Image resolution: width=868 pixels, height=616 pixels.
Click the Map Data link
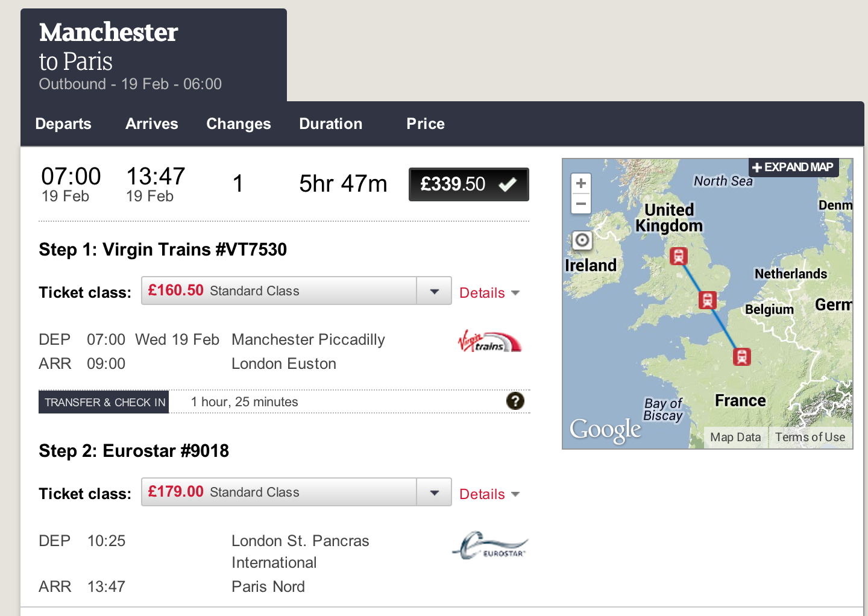[x=735, y=437]
